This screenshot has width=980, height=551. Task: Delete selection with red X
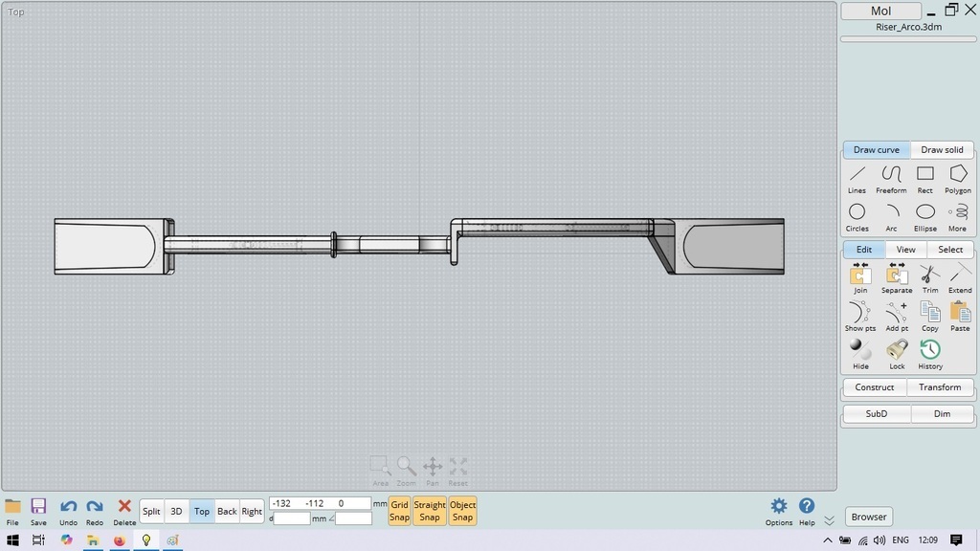[x=124, y=512]
